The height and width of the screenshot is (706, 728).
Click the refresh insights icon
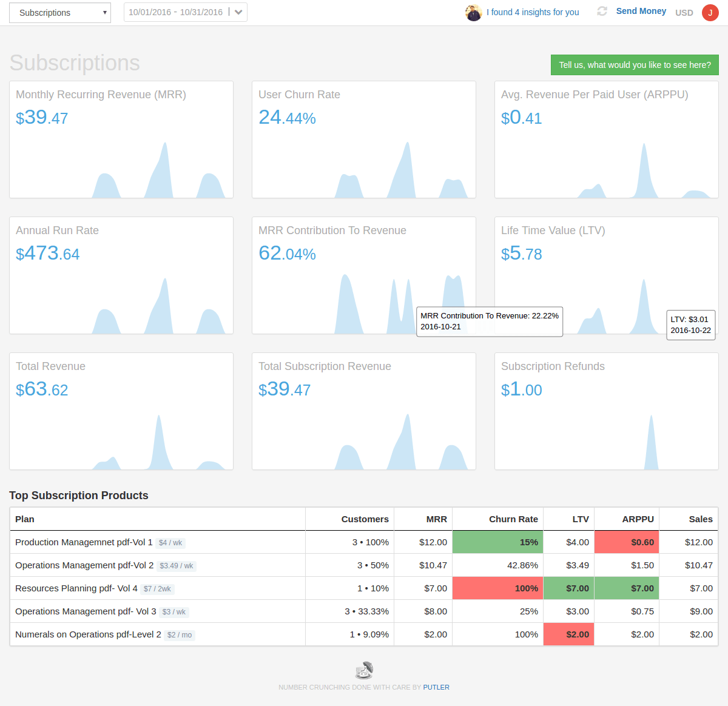602,11
